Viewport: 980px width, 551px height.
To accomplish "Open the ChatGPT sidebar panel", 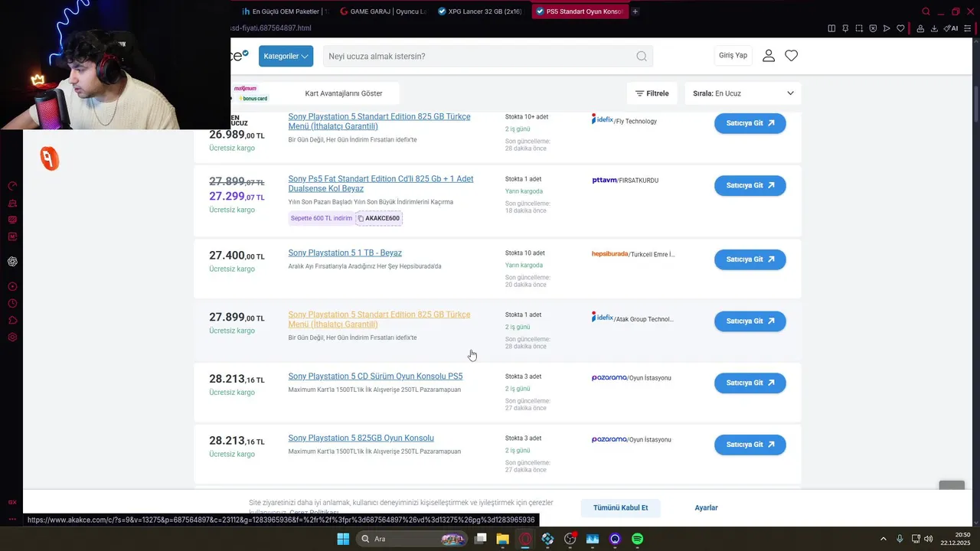I will 12,262.
